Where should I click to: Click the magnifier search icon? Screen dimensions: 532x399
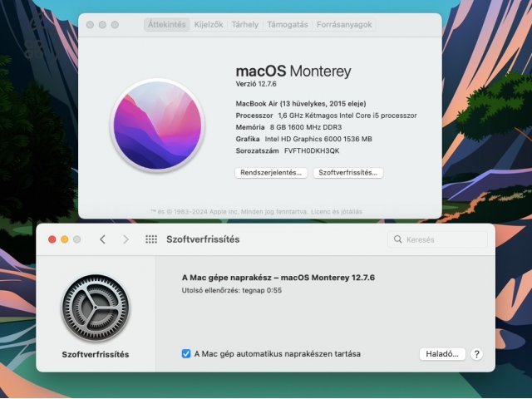pos(397,239)
